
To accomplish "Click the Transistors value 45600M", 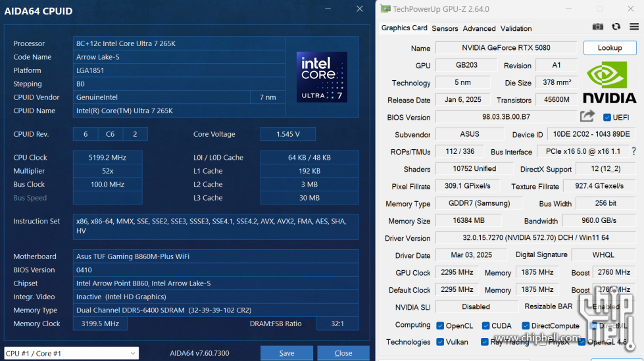I will coord(557,99).
